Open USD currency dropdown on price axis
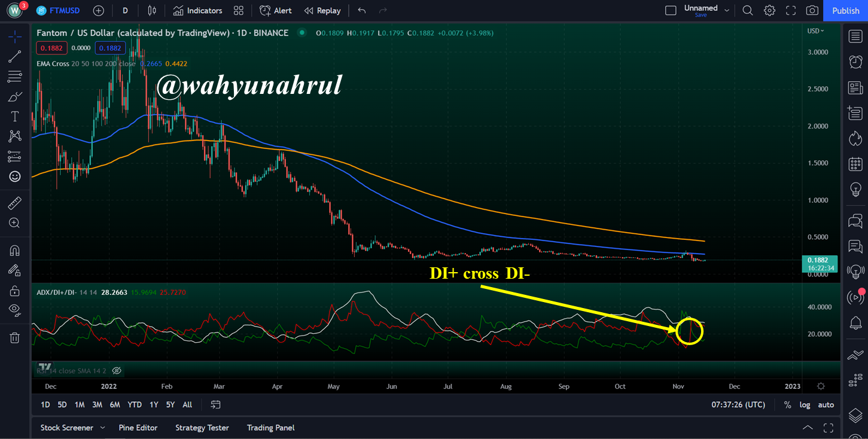The image size is (868, 439). coord(815,31)
